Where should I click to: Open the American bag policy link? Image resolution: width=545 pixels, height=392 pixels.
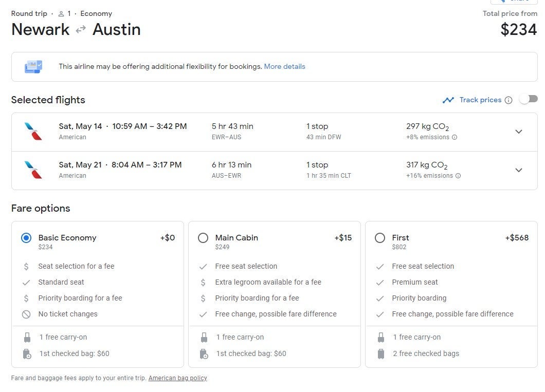(x=177, y=378)
